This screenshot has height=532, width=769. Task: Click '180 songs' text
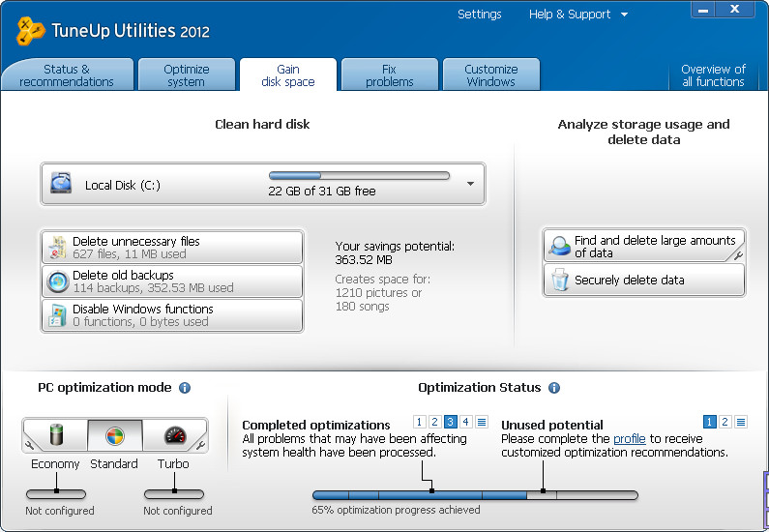[363, 307]
